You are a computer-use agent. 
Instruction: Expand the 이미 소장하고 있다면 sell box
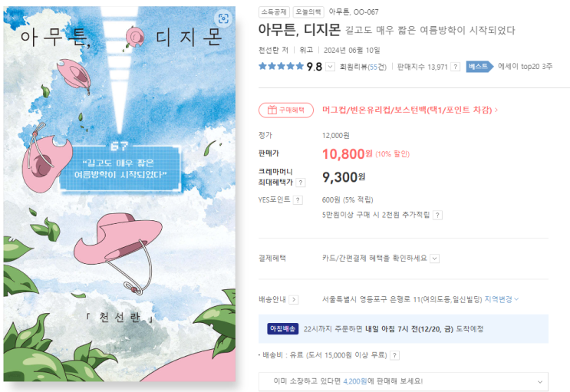click(404, 381)
